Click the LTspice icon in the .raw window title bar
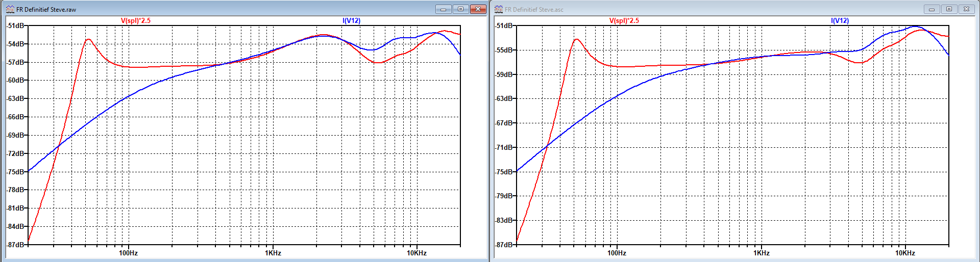Viewport: 980px width, 262px height. (x=10, y=9)
